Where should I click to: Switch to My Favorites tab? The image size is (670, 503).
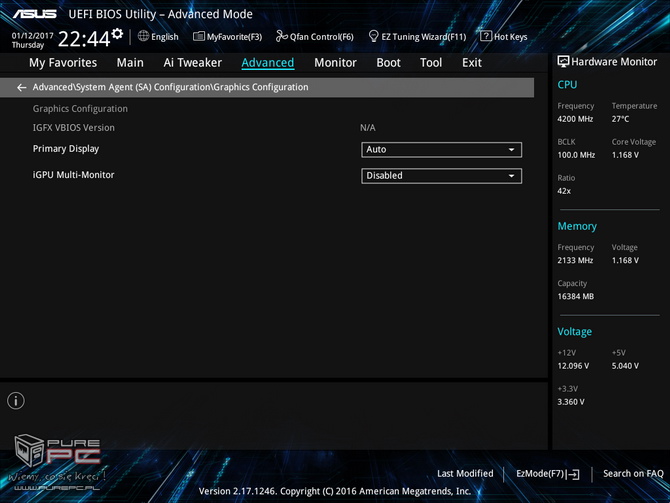point(63,63)
